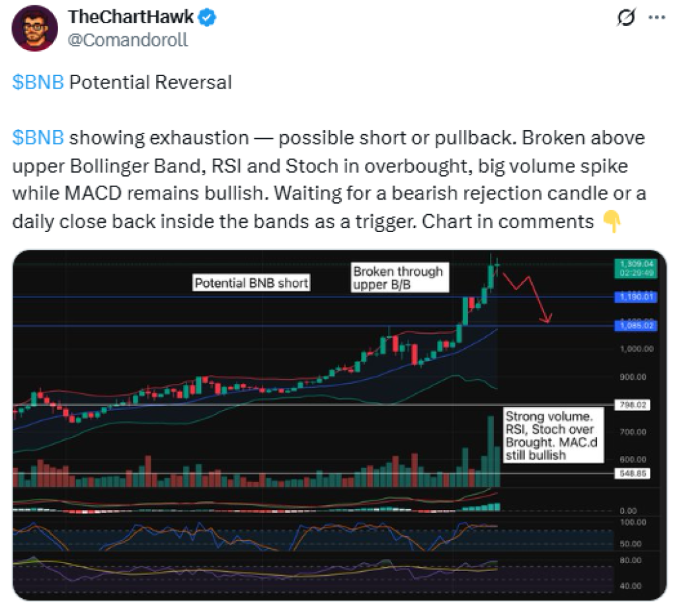Image resolution: width=677 pixels, height=616 pixels.
Task: Click the pointing-down hand emoji
Action: pos(613,221)
